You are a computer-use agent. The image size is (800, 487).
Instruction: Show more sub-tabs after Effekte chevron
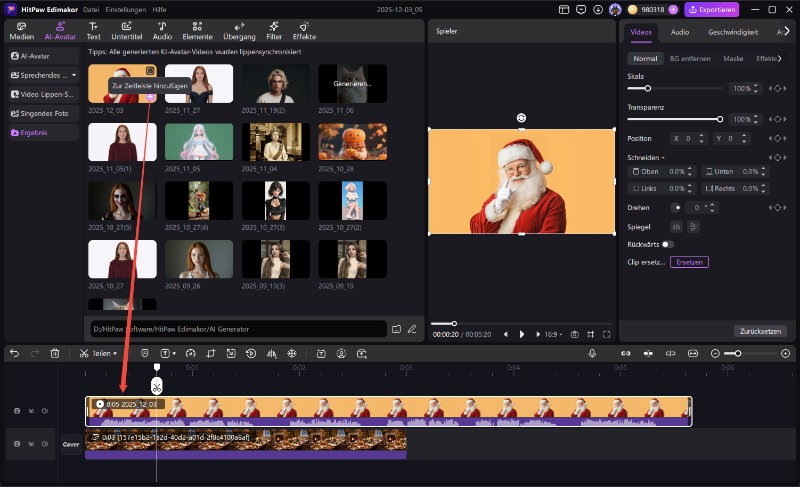[780, 59]
